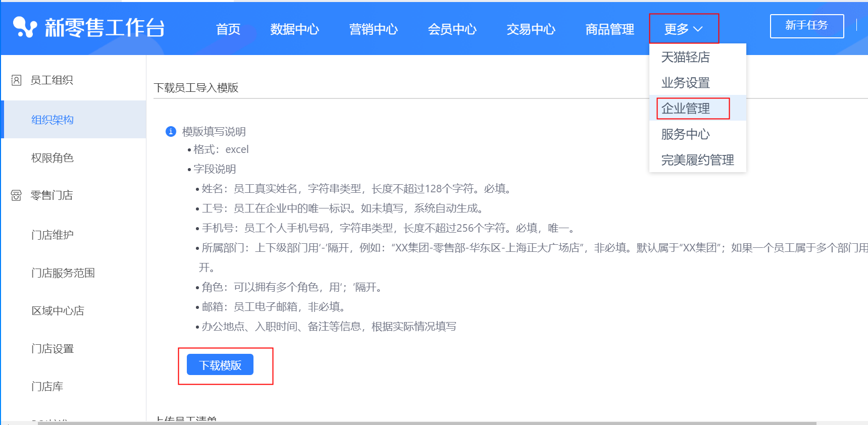The width and height of the screenshot is (868, 425).
Task: Open 会员中心 in the top bar
Action: click(x=452, y=29)
